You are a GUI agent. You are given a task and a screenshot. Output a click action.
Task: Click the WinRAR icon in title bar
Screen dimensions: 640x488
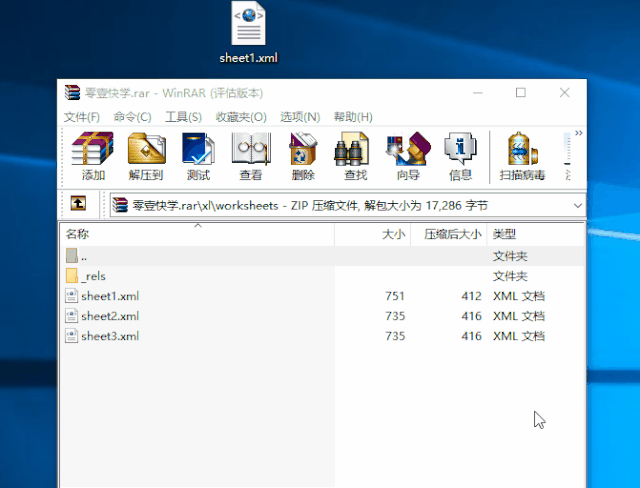coord(72,93)
